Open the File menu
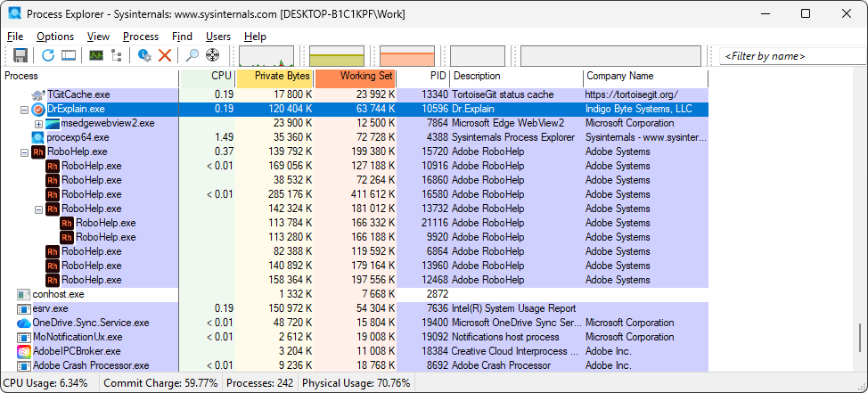868x393 pixels. 15,37
